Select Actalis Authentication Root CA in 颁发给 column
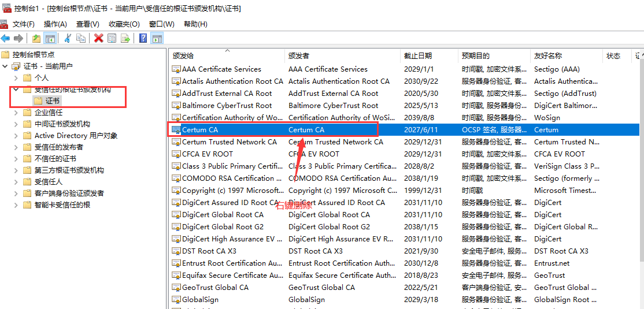The image size is (644, 309). click(x=232, y=81)
